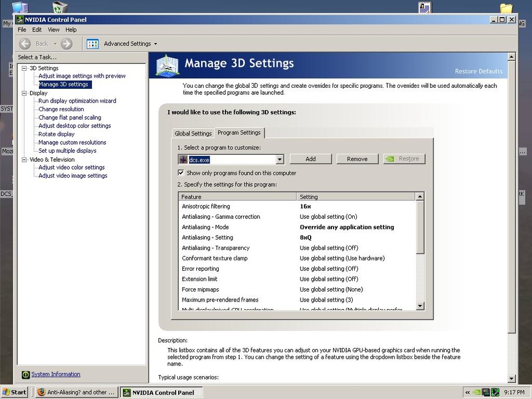
Task: Switch to the Global Settings tab
Action: coord(193,134)
